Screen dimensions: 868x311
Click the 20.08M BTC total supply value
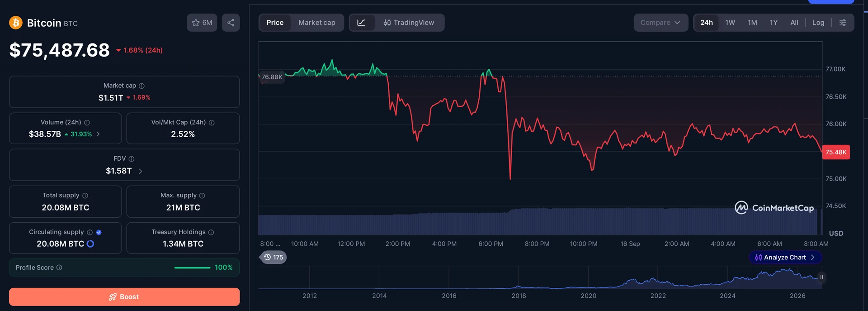66,207
